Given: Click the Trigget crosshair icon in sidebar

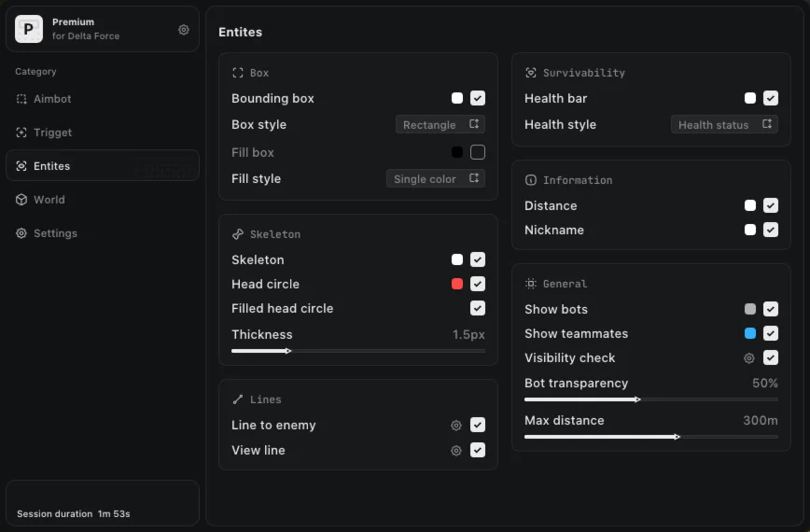Looking at the screenshot, I should point(21,133).
